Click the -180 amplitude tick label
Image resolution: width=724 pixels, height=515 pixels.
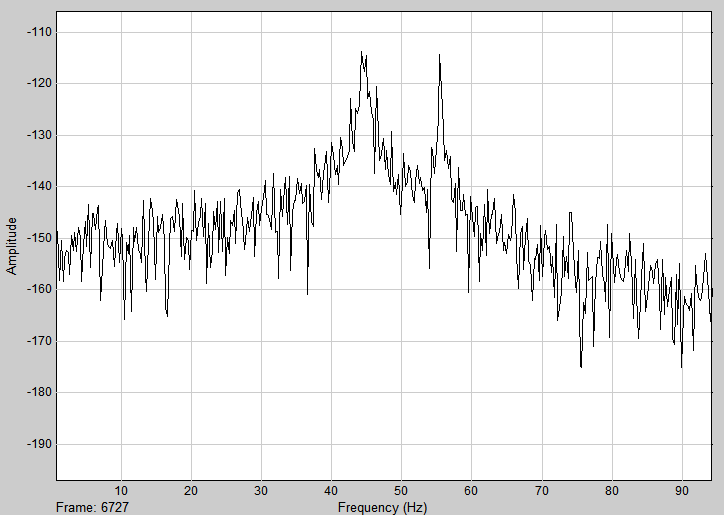(39, 392)
